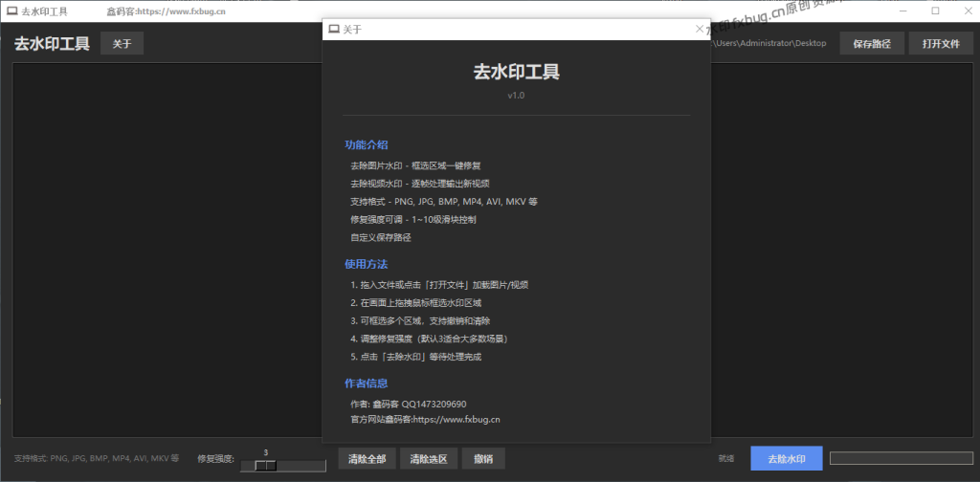Click the main window title bar icon
980x482 pixels.
11,11
